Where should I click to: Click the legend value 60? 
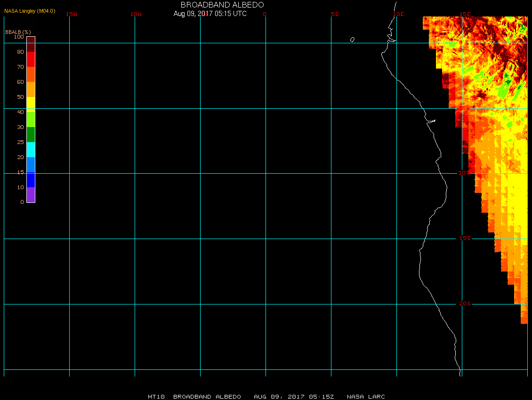tap(21, 82)
